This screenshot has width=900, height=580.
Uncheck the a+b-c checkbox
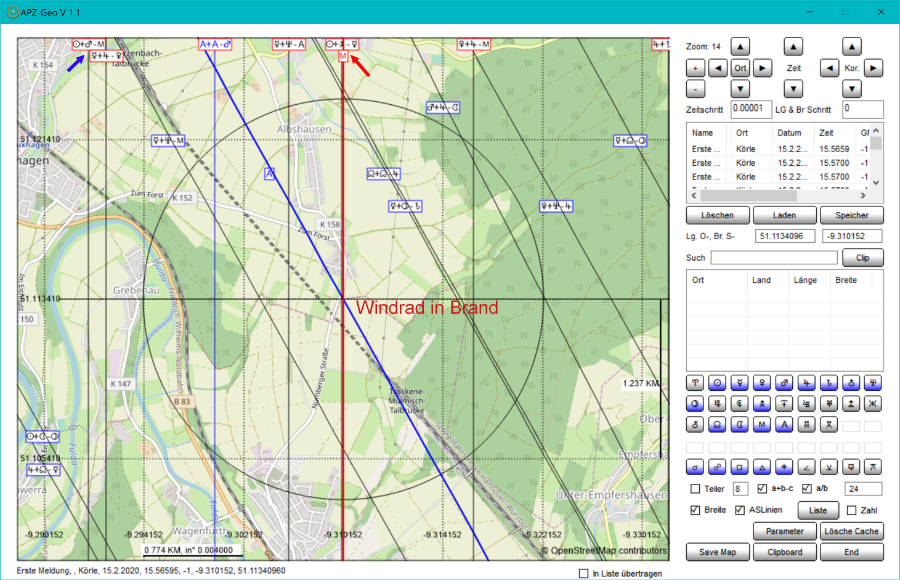762,489
